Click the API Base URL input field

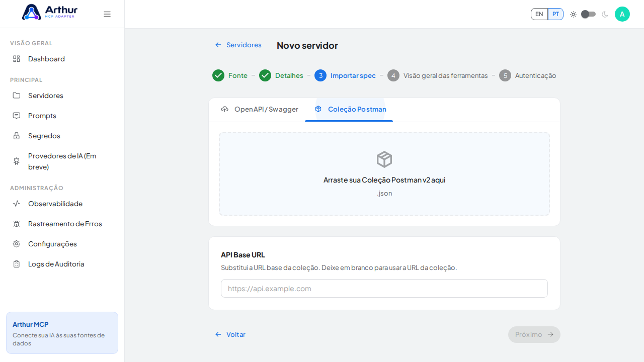384,289
